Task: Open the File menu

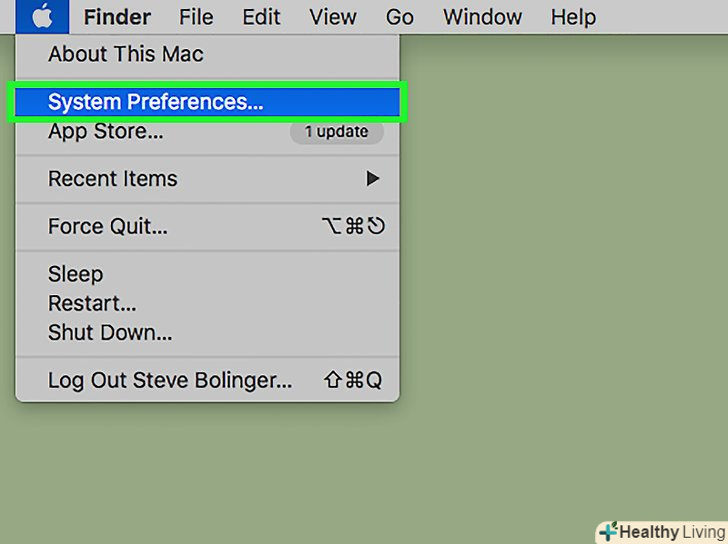Action: [x=196, y=17]
